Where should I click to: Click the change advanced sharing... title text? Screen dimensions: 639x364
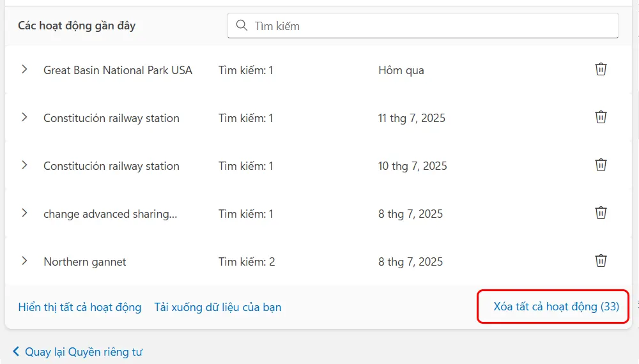pos(110,214)
